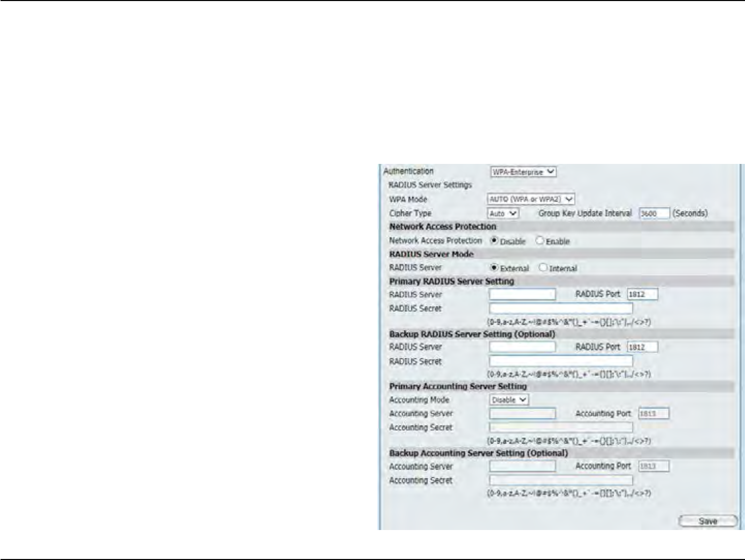Click the "Authentication" label

coord(408,171)
